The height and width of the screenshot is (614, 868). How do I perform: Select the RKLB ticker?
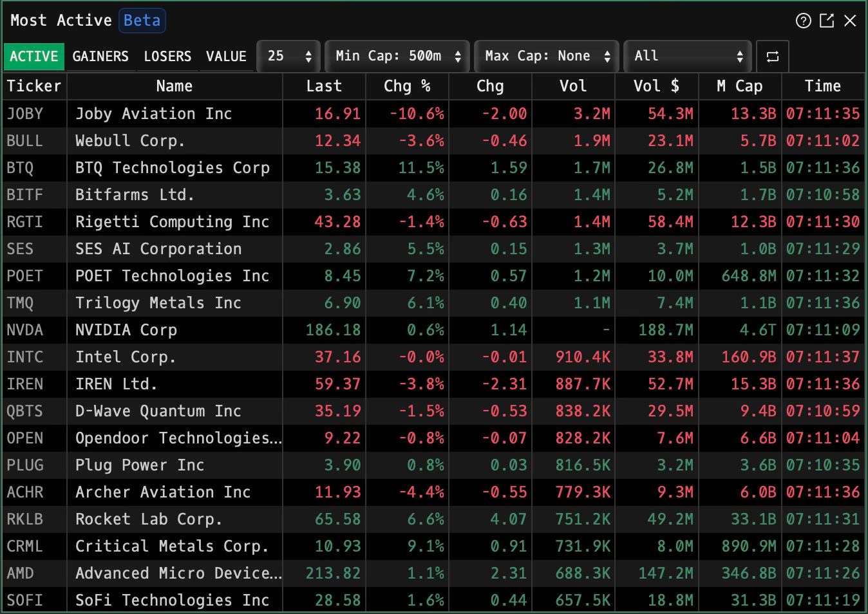tap(24, 519)
